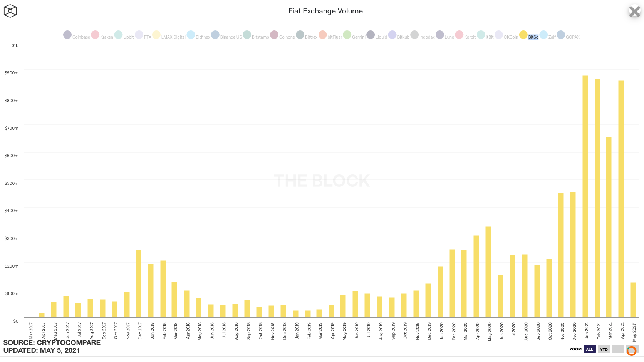Click the Jan 2021 BitSo bar
644x362 pixels.
click(x=585, y=197)
